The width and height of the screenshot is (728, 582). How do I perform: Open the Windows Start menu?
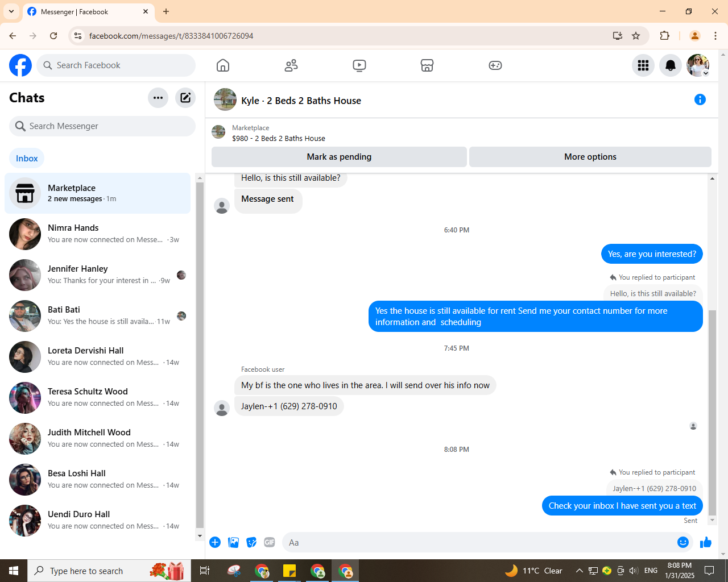[x=14, y=571]
